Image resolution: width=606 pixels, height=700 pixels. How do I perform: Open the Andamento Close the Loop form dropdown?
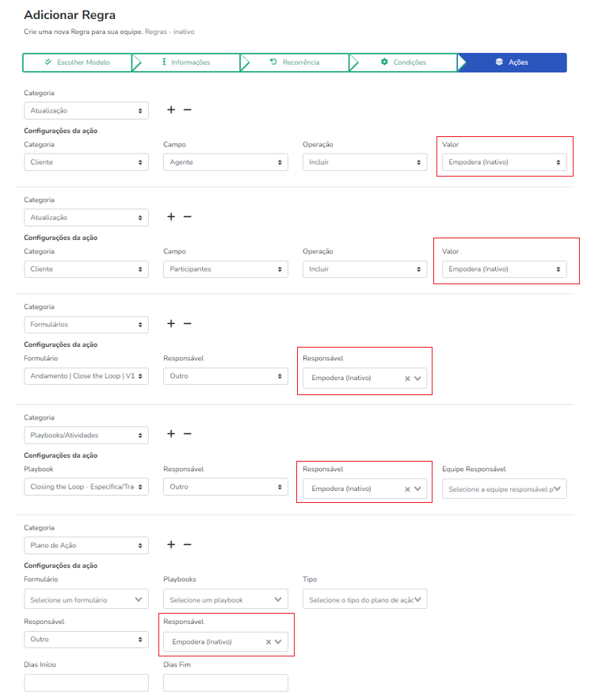point(86,376)
